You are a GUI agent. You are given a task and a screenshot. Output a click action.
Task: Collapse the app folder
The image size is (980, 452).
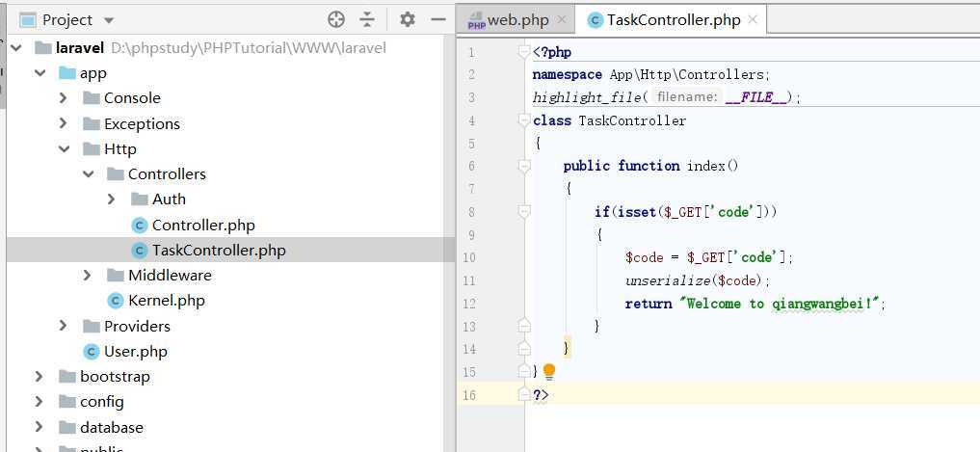[40, 73]
